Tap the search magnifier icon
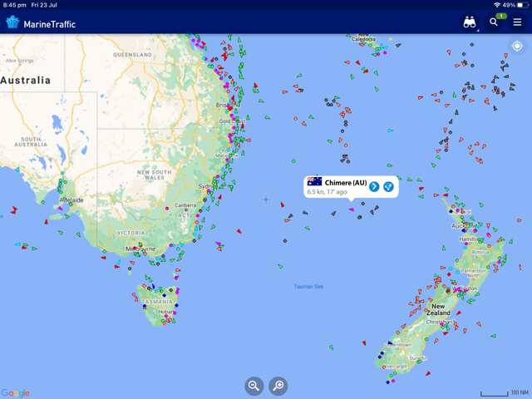The width and height of the screenshot is (532, 399). coord(494,23)
